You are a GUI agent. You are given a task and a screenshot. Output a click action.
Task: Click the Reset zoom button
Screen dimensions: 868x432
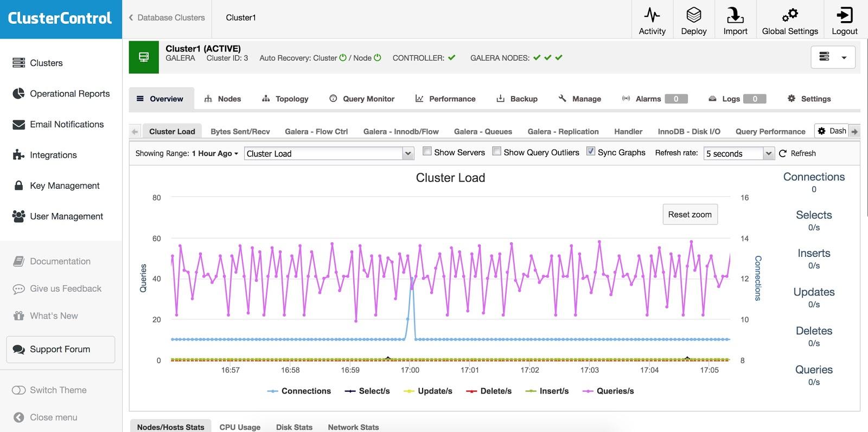[690, 214]
